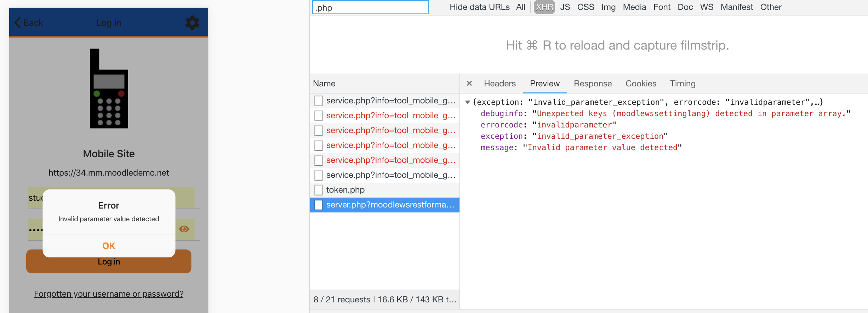Click the Log in header title
The width and height of the screenshot is (868, 313).
pos(109,23)
